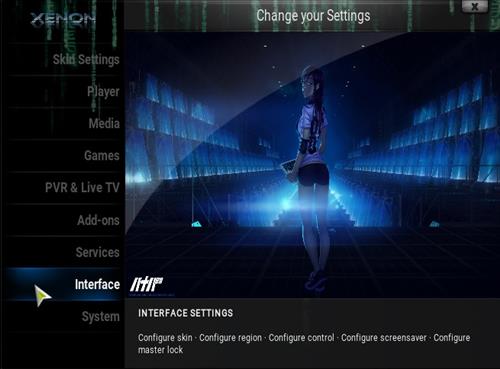Image resolution: width=500 pixels, height=369 pixels.
Task: Open the System settings category
Action: tap(63, 316)
